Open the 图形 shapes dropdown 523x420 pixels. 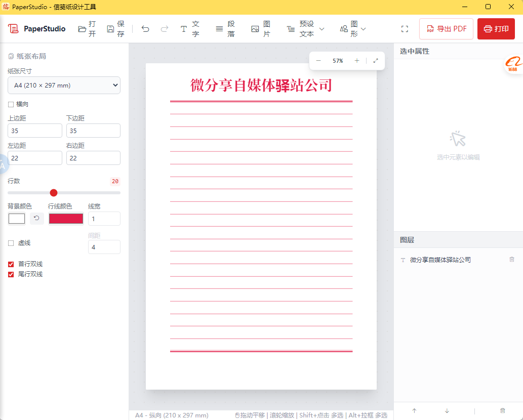coord(353,29)
